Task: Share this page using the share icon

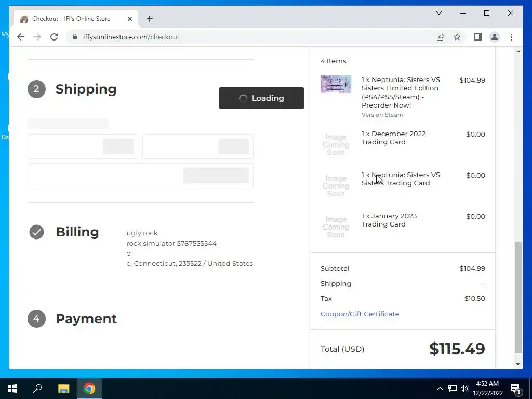Action: pyautogui.click(x=441, y=37)
